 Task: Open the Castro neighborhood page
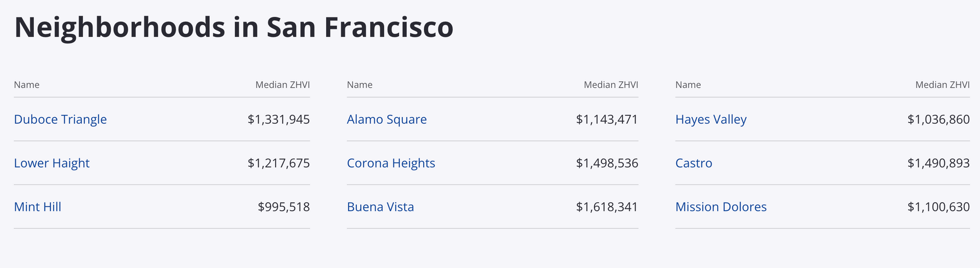pos(694,163)
